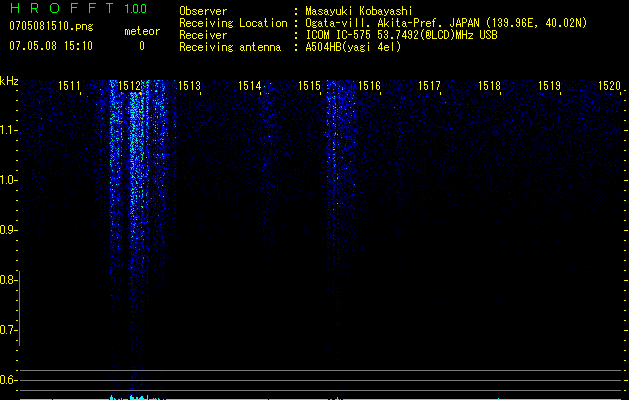Click the HROFFT 1.0.0 title text
Image resolution: width=629 pixels, height=400 pixels.
pyautogui.click(x=78, y=8)
